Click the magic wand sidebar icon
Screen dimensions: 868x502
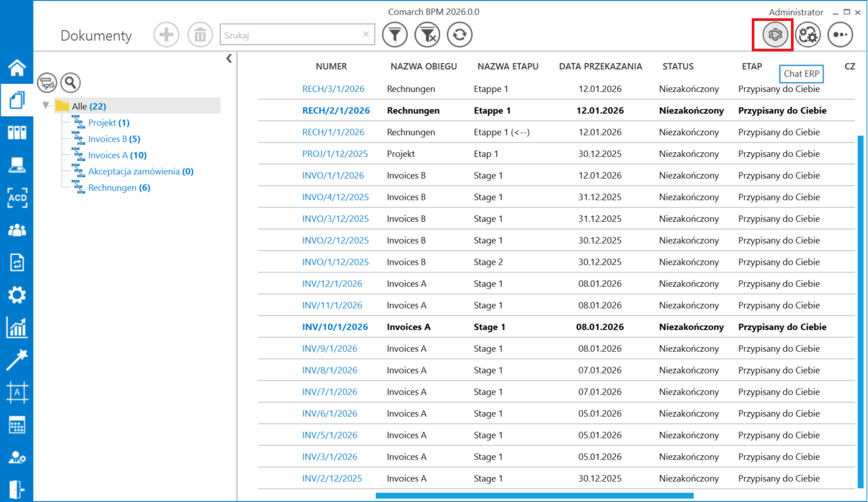coord(17,360)
